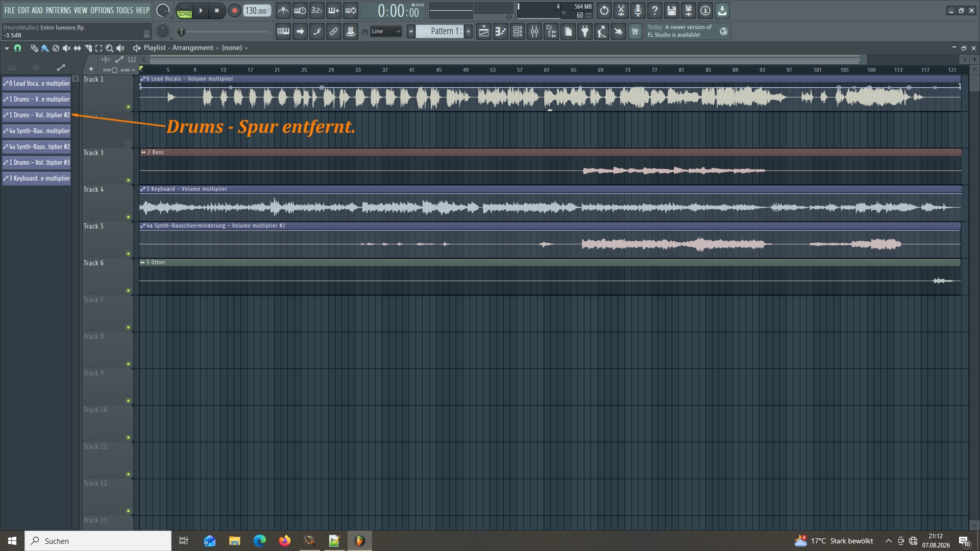
Task: Select '0 Lead Voca..e multiplier' clip in picker
Action: (x=37, y=83)
